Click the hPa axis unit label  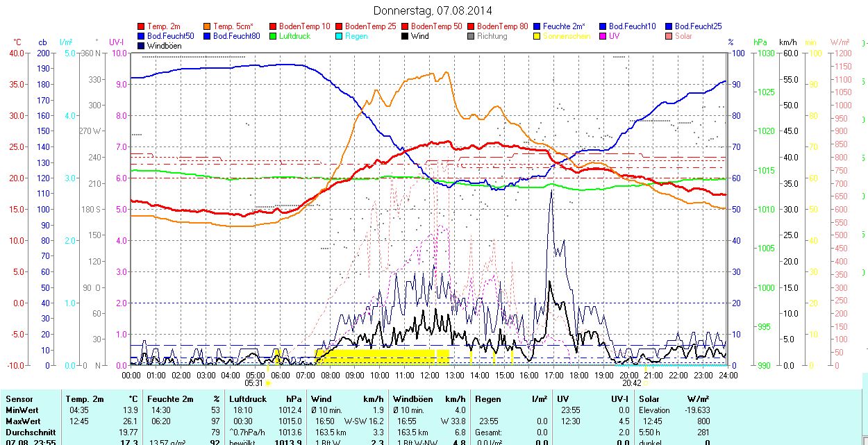coord(761,43)
